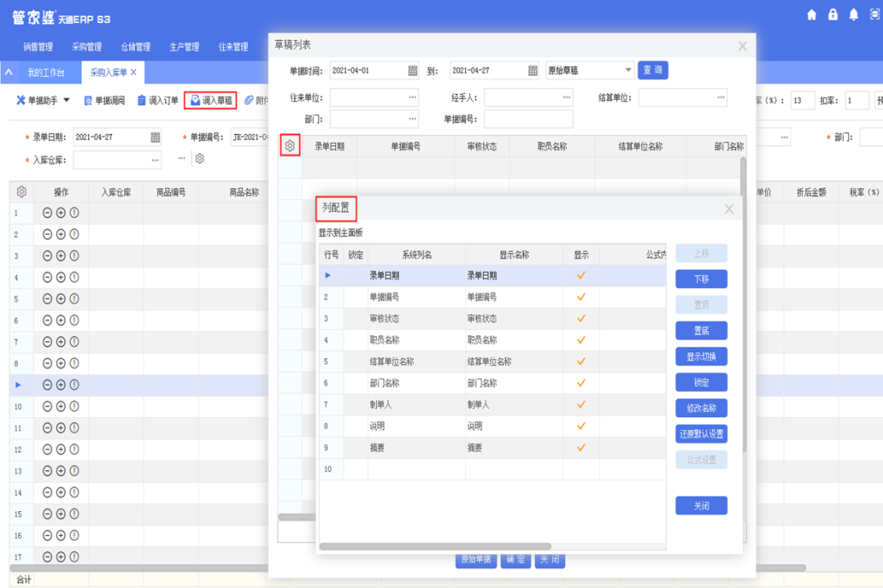Uncheck 显示 for the 摘要 row
The width and height of the screenshot is (883, 588).
click(x=581, y=447)
